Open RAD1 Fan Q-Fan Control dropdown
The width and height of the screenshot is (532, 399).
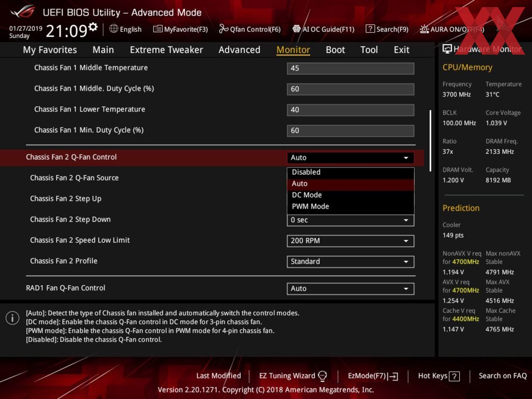coord(350,288)
